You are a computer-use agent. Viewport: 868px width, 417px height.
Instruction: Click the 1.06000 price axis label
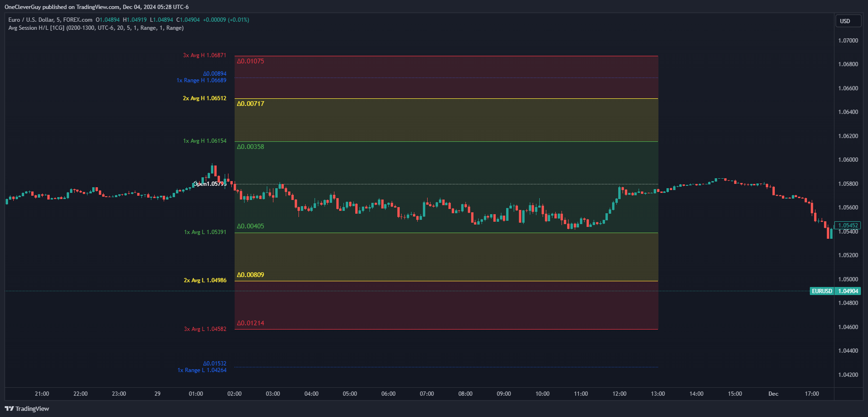click(x=848, y=160)
